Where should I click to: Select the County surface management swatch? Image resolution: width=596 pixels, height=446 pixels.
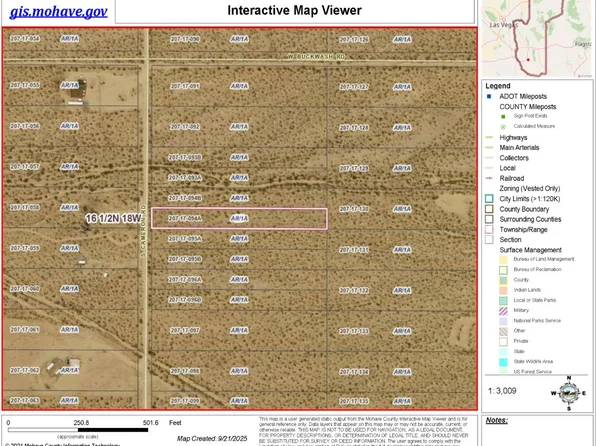503,280
